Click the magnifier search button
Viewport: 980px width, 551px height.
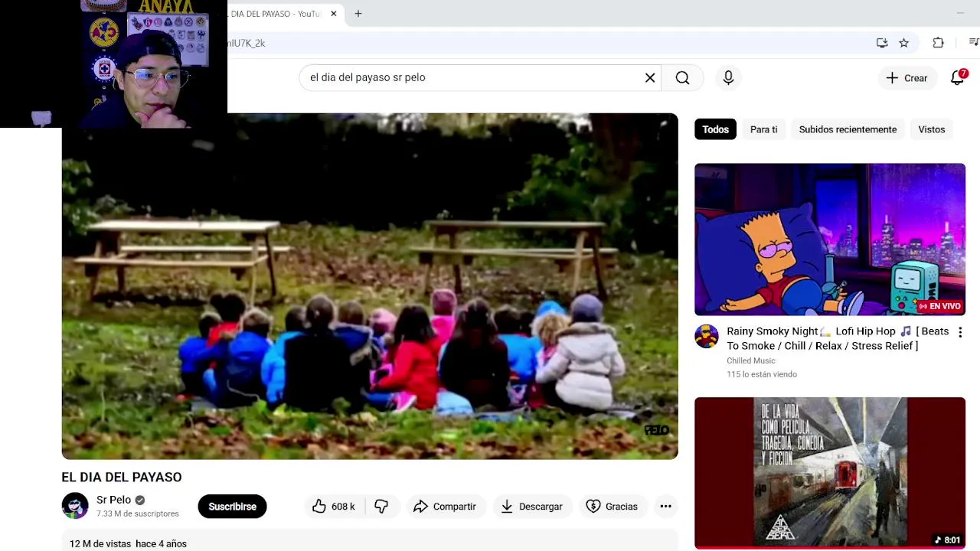tap(682, 77)
